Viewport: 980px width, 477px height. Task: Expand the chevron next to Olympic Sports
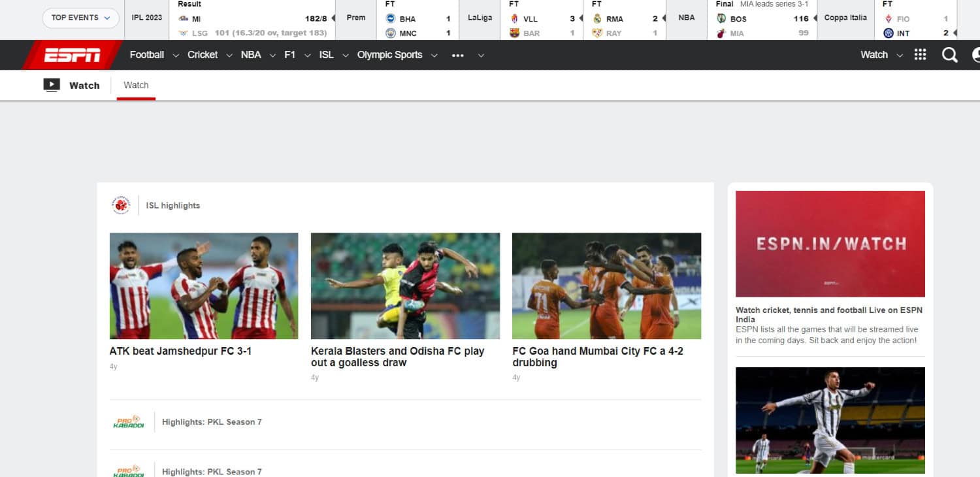pos(434,56)
